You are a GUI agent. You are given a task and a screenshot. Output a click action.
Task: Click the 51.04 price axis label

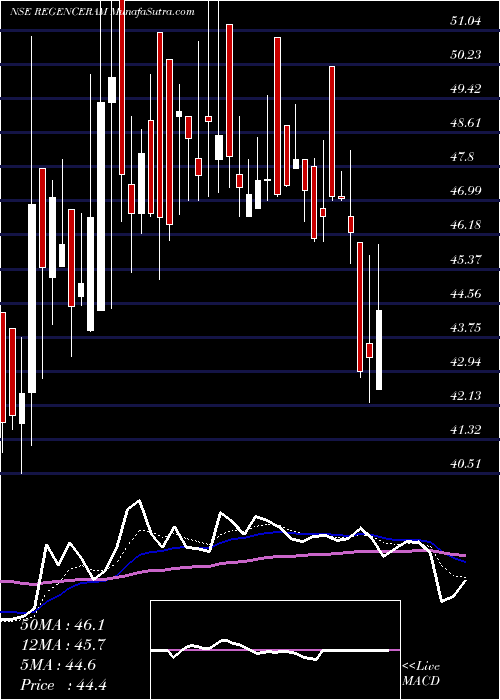click(x=466, y=21)
